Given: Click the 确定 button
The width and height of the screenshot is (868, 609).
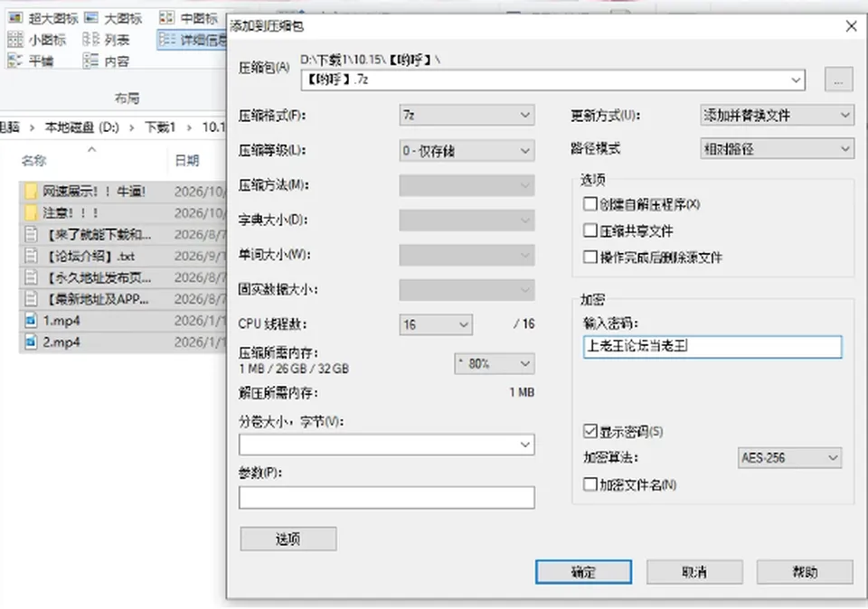Looking at the screenshot, I should click(x=583, y=572).
